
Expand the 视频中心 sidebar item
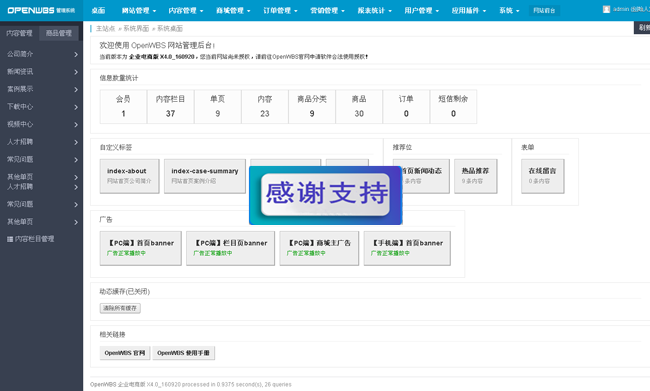(x=41, y=124)
